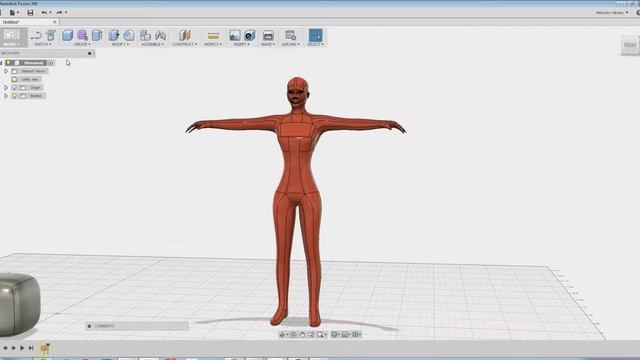Image resolution: width=640 pixels, height=360 pixels.
Task: Click the Zoom Window icon
Action: click(x=320, y=334)
